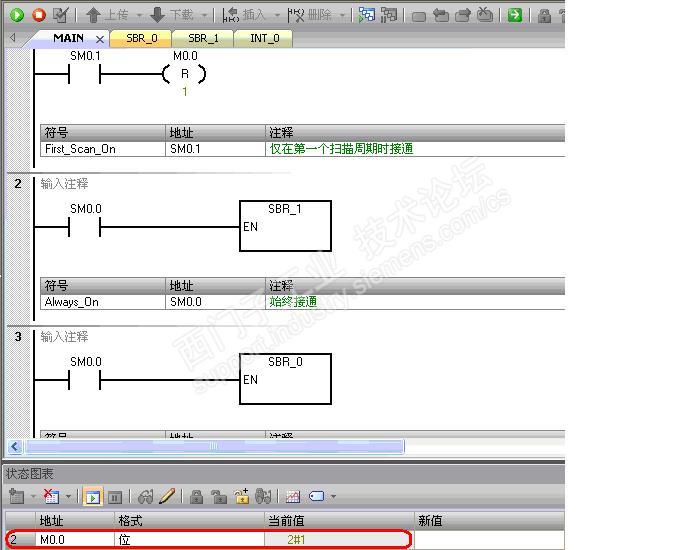Screen dimensions: 683x550
Task: Click the 当前值 column header
Action: coord(339,520)
